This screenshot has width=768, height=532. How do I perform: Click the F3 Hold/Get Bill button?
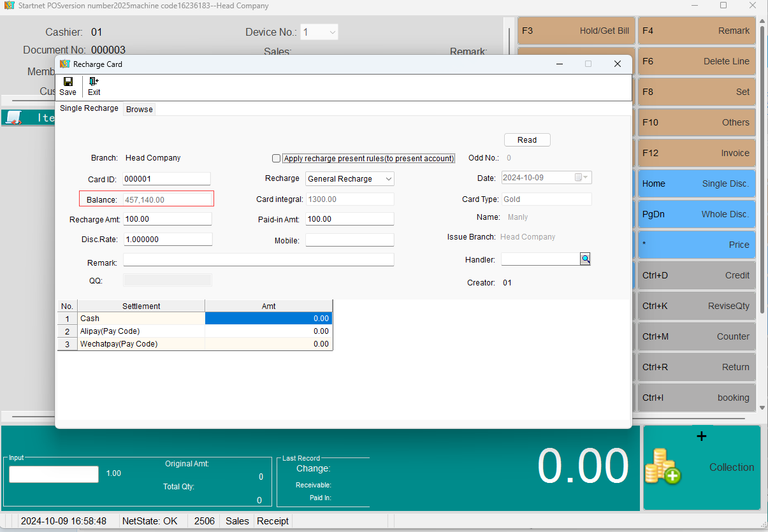click(576, 31)
